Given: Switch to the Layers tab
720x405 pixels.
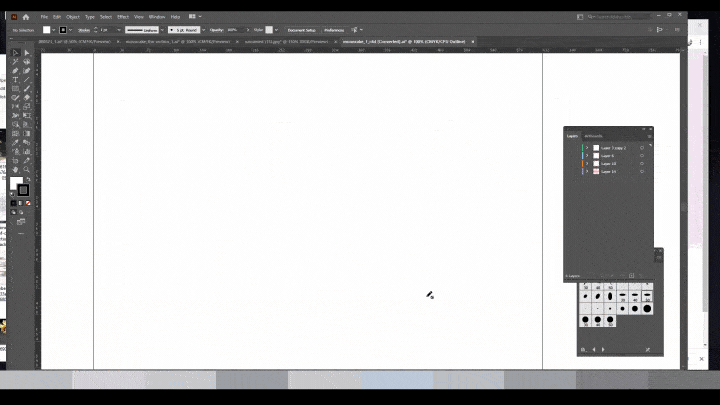Looking at the screenshot, I should point(572,136).
